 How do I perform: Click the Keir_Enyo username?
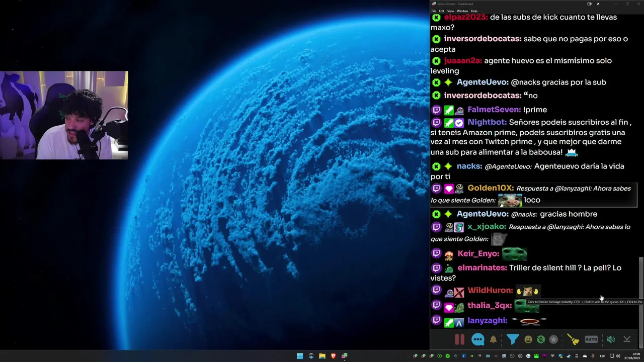coord(478,253)
